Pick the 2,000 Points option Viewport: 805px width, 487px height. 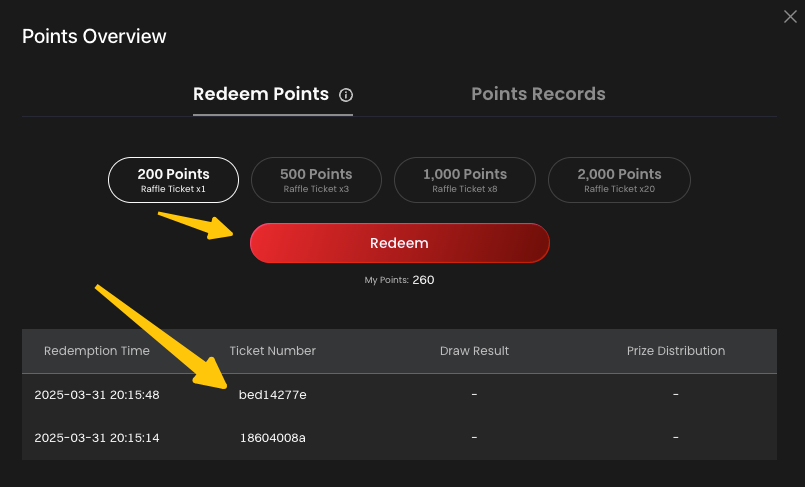pyautogui.click(x=619, y=180)
